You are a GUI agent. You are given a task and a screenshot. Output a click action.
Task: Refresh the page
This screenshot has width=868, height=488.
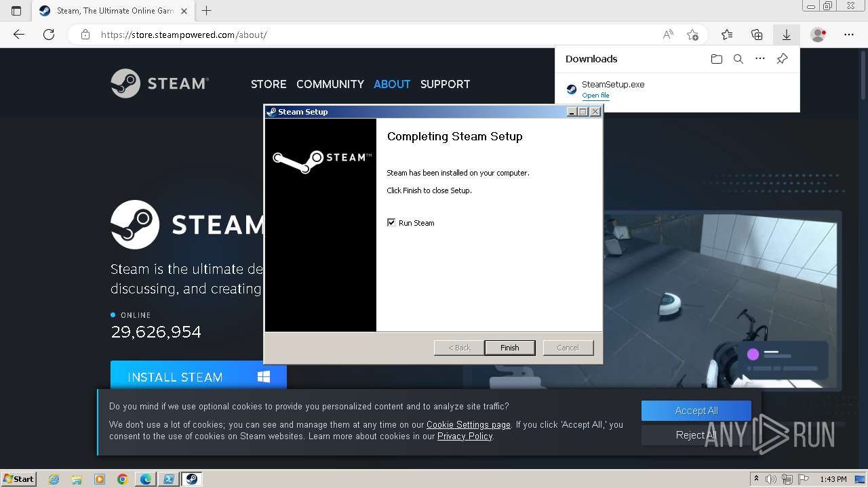point(49,35)
